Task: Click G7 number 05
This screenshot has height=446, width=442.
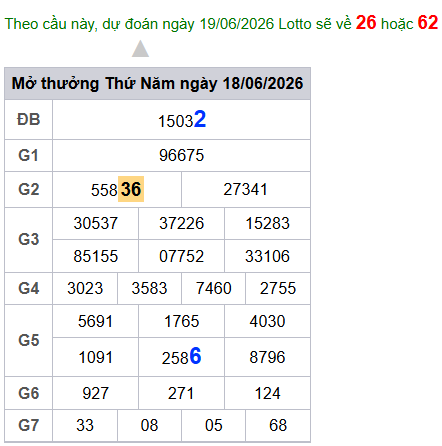Action: (214, 425)
